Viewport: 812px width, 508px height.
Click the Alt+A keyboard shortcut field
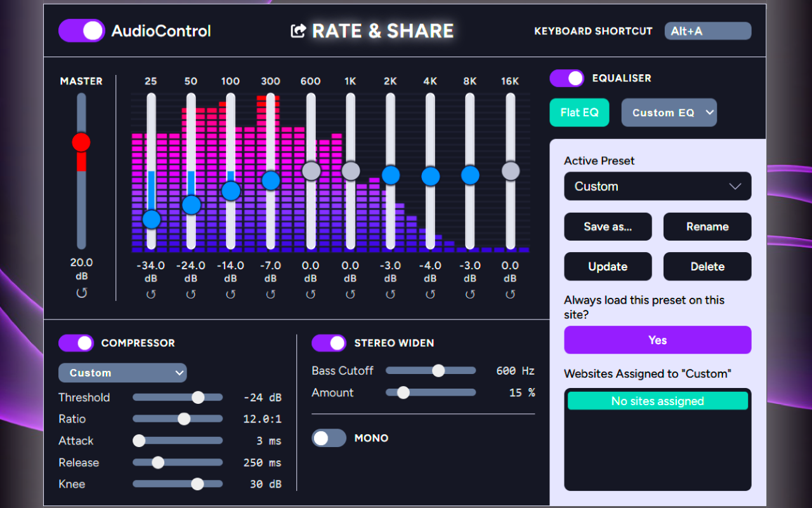[707, 30]
